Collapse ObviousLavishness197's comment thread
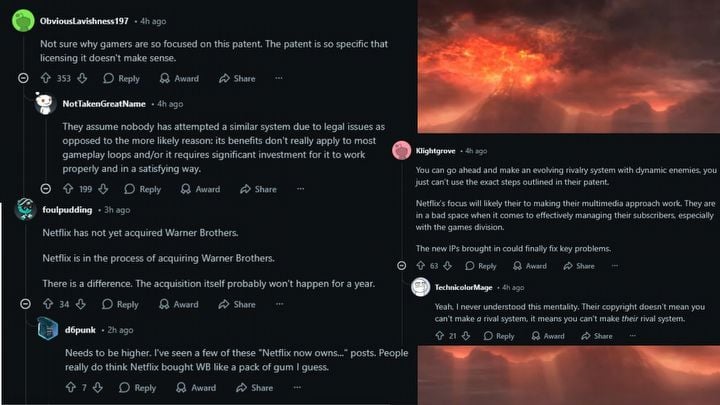The height and width of the screenshot is (405, 720). pyautogui.click(x=23, y=78)
